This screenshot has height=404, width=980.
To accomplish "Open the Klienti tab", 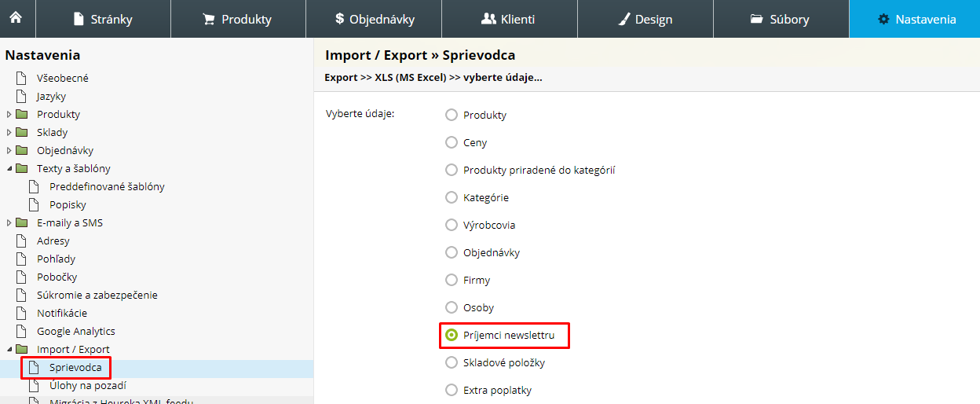I will pos(510,19).
